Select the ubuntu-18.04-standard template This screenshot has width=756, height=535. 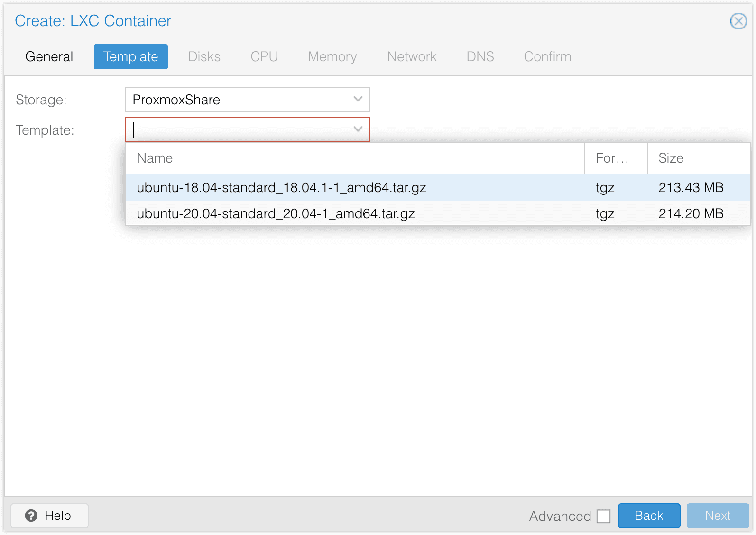click(x=281, y=187)
